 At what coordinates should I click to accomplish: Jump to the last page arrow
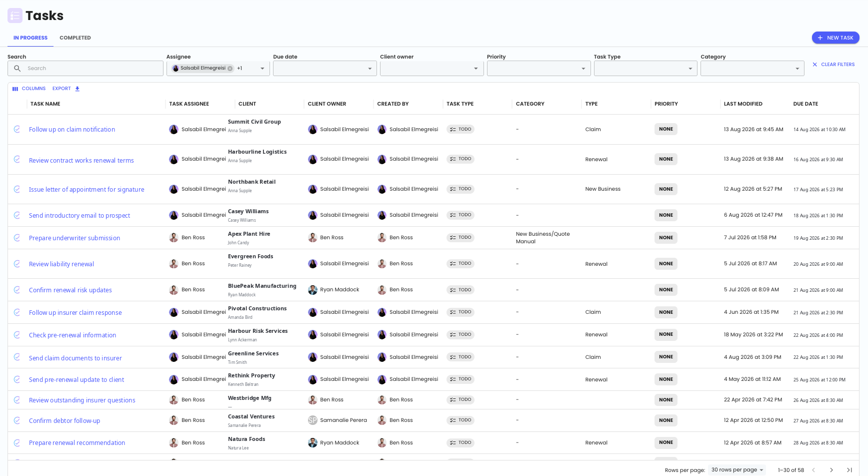tap(849, 470)
